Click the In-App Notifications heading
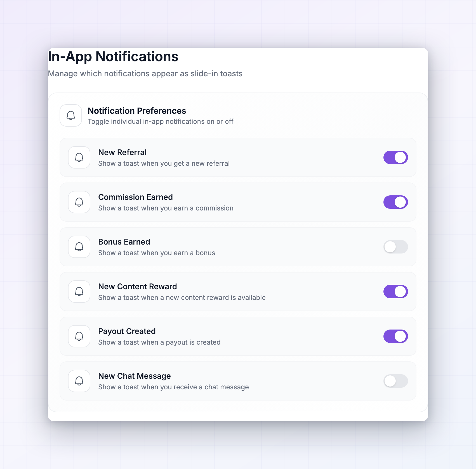Image resolution: width=476 pixels, height=469 pixels. click(x=113, y=57)
